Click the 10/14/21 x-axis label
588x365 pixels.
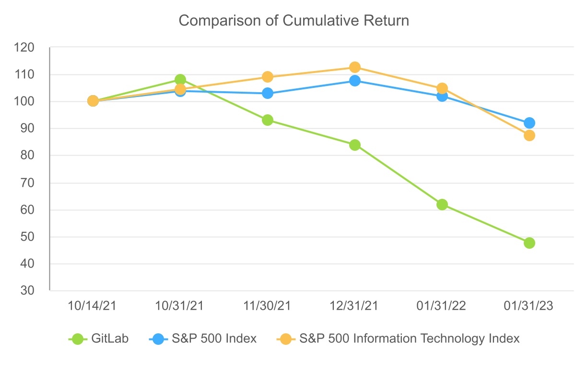point(93,306)
